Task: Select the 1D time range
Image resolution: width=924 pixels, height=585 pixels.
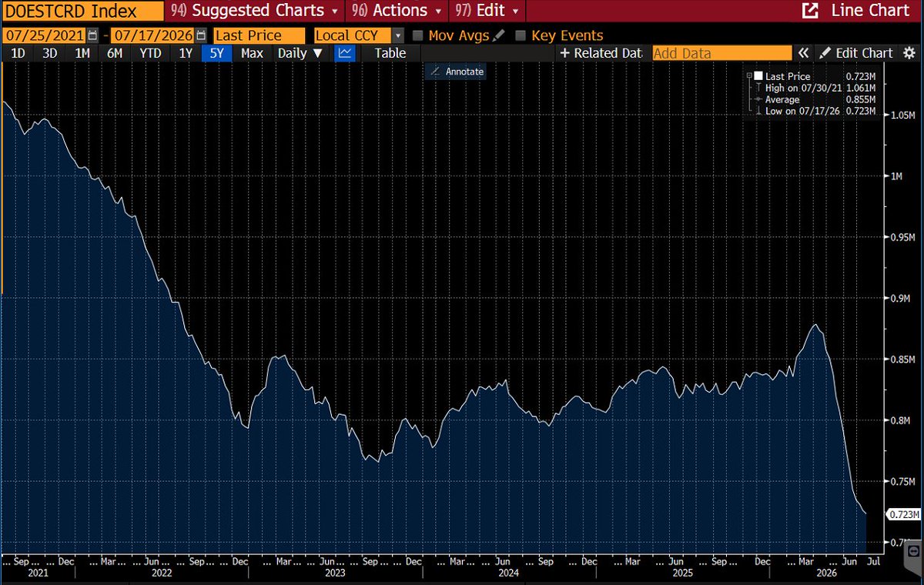Action: coord(17,53)
